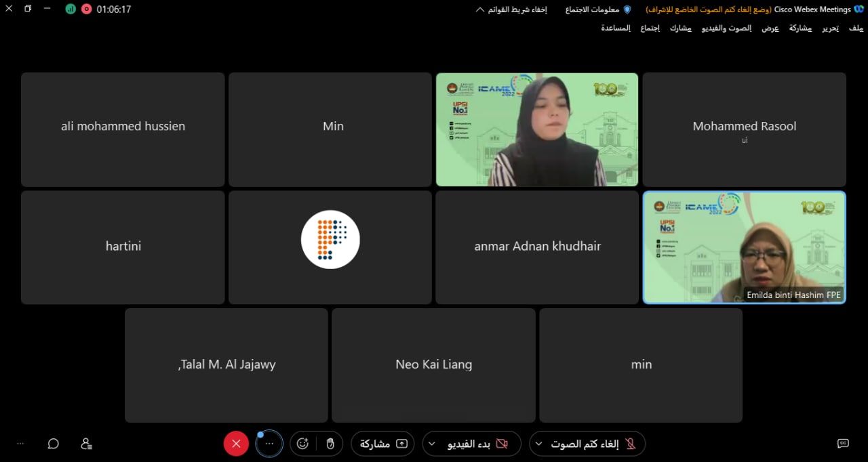The height and width of the screenshot is (462, 868).
Task: Click the red recording indicator icon
Action: 86,9
